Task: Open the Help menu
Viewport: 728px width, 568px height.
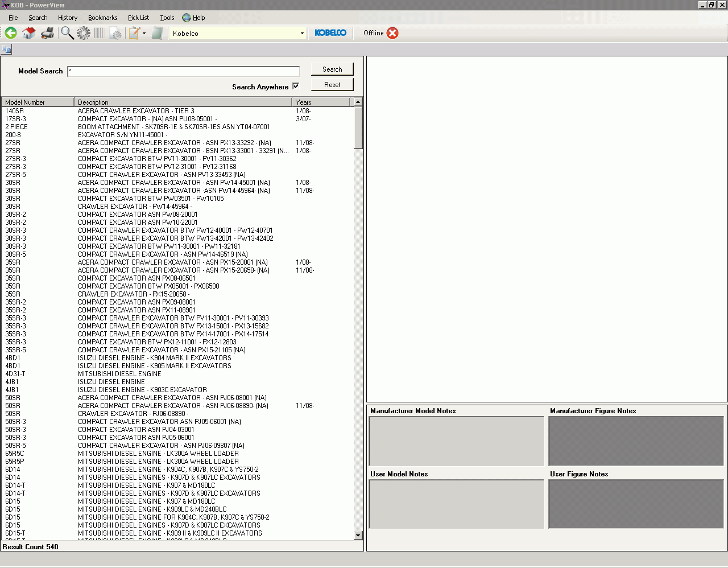Action: [199, 18]
